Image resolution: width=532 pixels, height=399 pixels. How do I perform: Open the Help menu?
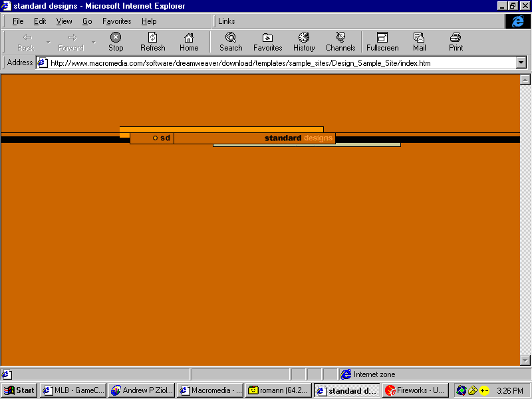pyautogui.click(x=149, y=21)
